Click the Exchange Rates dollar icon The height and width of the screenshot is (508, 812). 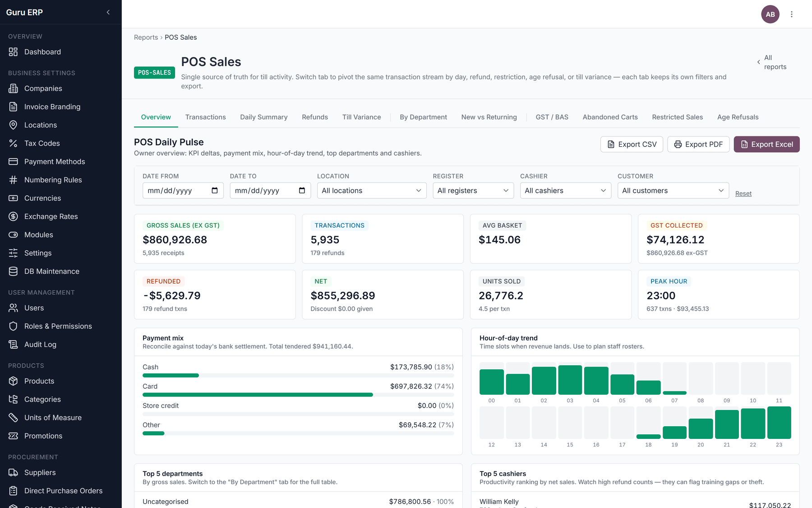click(13, 216)
